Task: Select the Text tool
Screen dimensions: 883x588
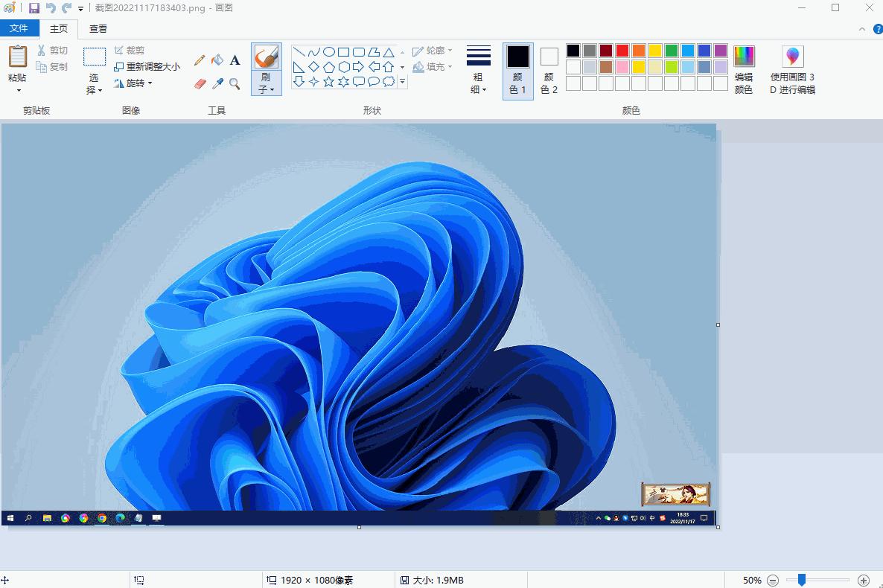Action: pos(235,60)
